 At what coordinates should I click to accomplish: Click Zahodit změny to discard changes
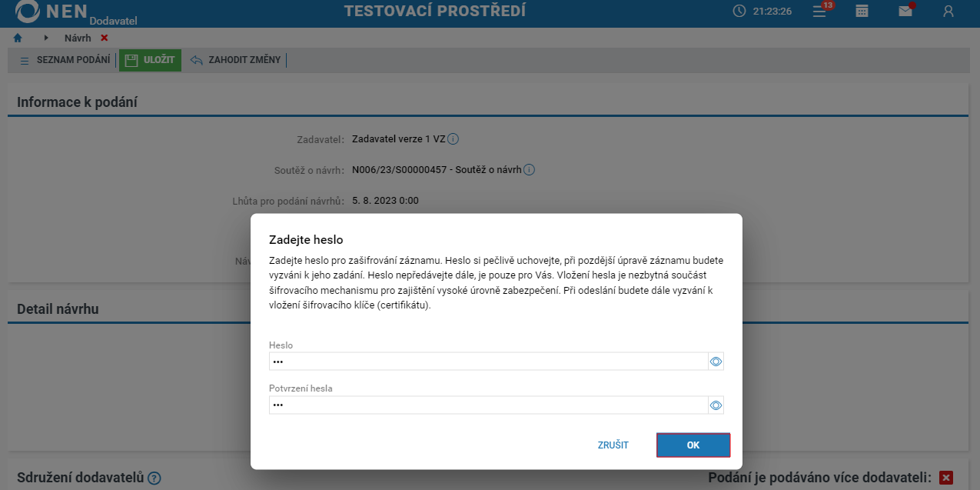click(236, 60)
